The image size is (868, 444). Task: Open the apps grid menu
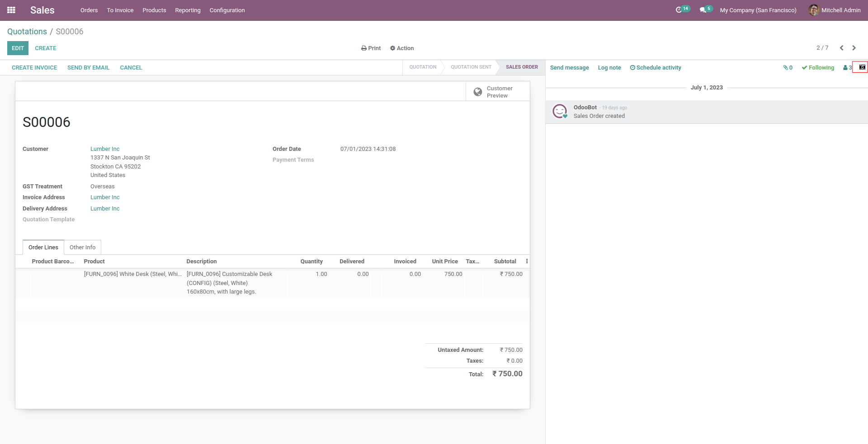[x=11, y=10]
